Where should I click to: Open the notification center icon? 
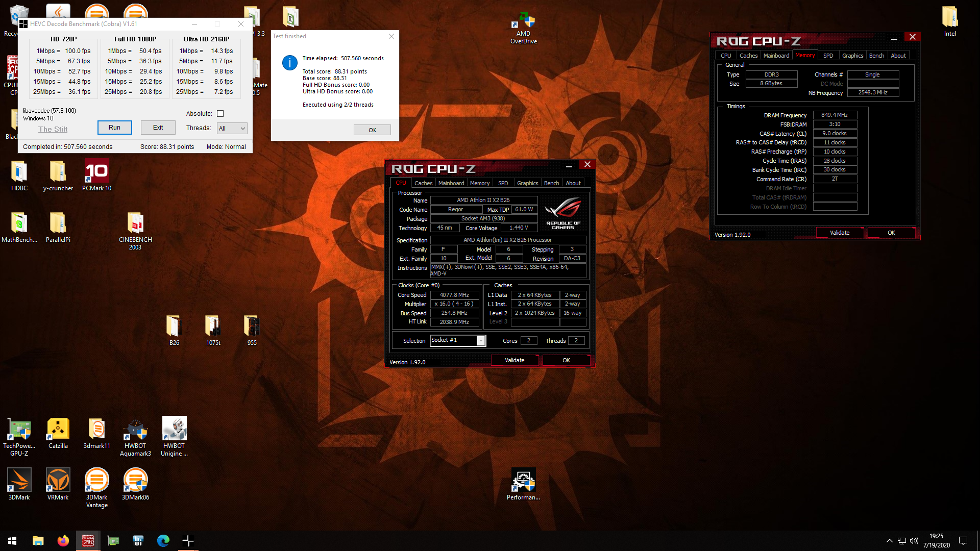(963, 541)
